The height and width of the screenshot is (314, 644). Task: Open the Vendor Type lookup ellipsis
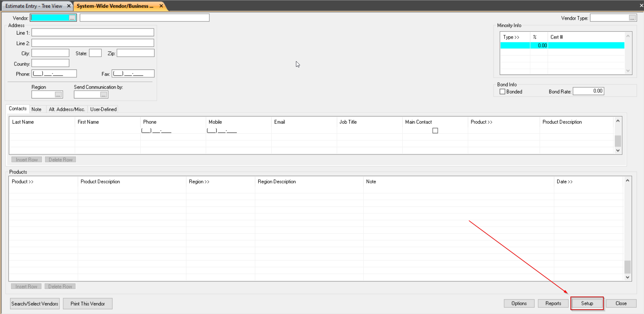(x=633, y=17)
